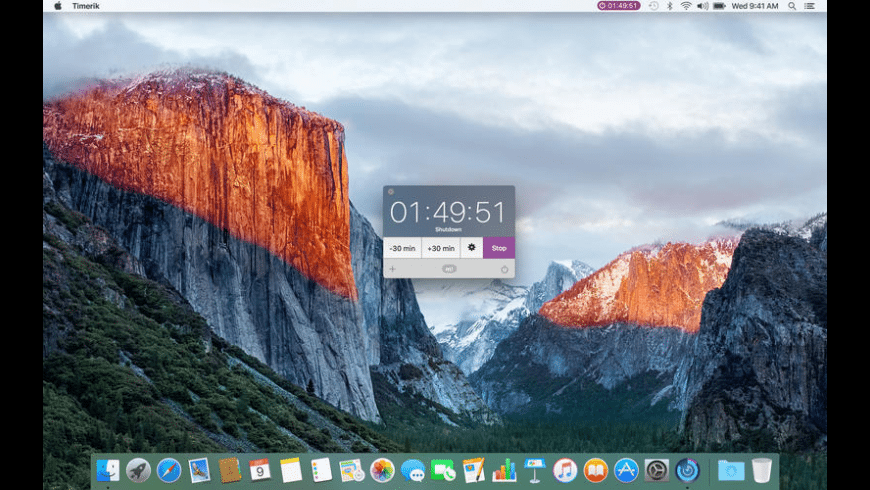Click the Wed 9:41 AM clock
Image resolution: width=870 pixels, height=490 pixels.
click(x=755, y=6)
